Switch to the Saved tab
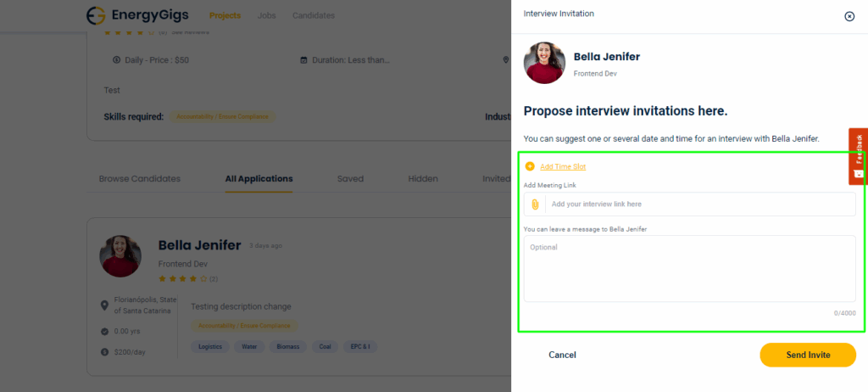The width and height of the screenshot is (868, 392). pos(350,179)
